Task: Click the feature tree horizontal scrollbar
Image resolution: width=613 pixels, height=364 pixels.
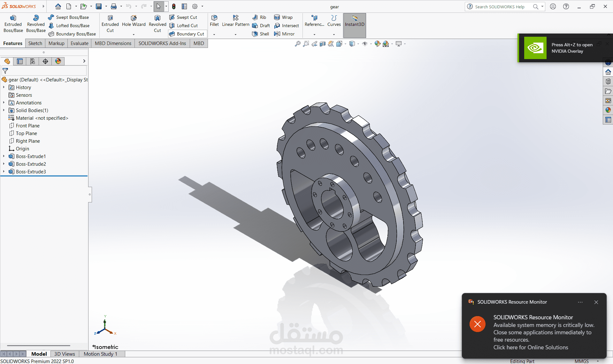Action: (38, 345)
